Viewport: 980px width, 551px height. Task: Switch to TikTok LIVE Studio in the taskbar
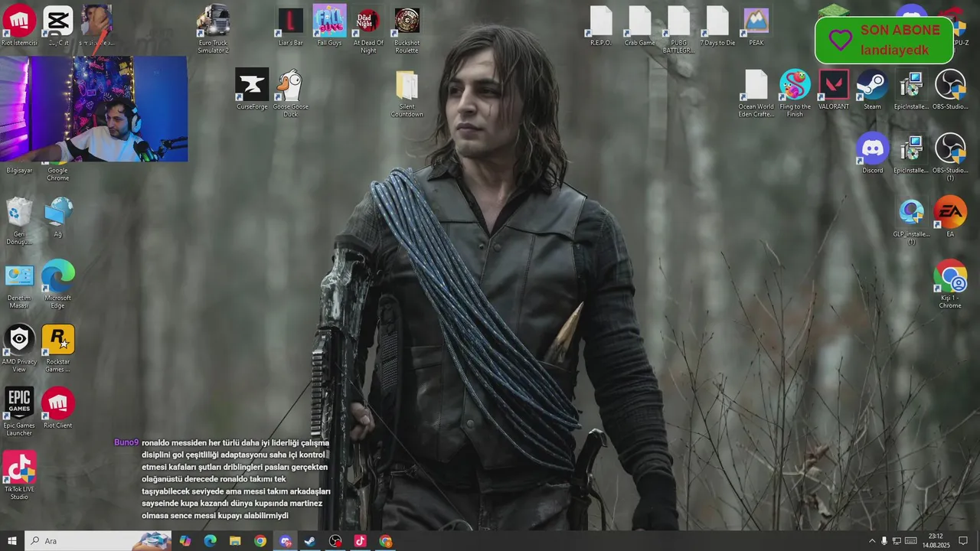(360, 541)
